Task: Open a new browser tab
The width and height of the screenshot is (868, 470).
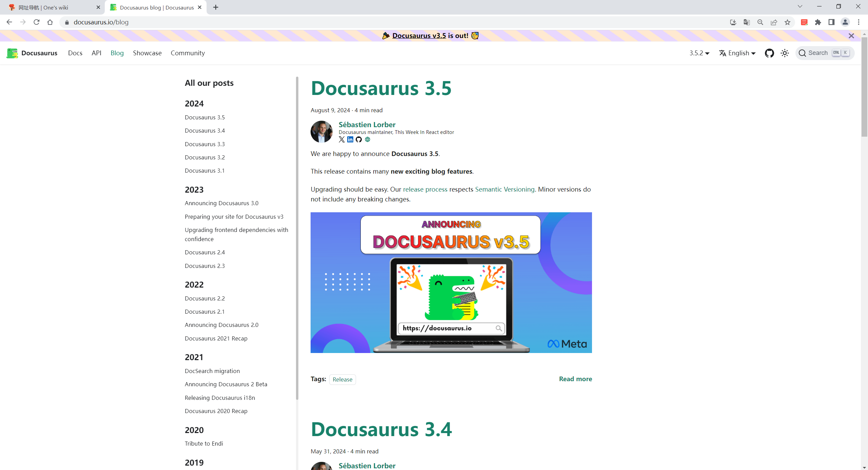Action: tap(216, 7)
